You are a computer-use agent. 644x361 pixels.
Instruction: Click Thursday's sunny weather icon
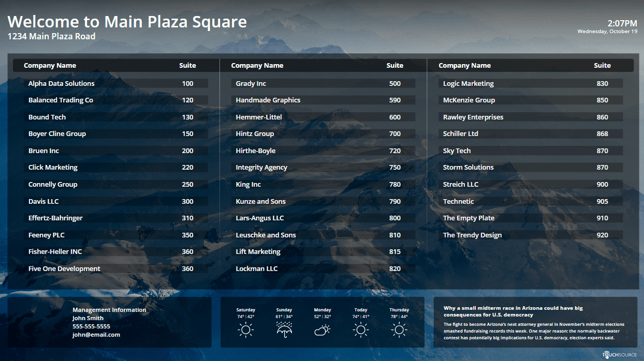(x=399, y=329)
